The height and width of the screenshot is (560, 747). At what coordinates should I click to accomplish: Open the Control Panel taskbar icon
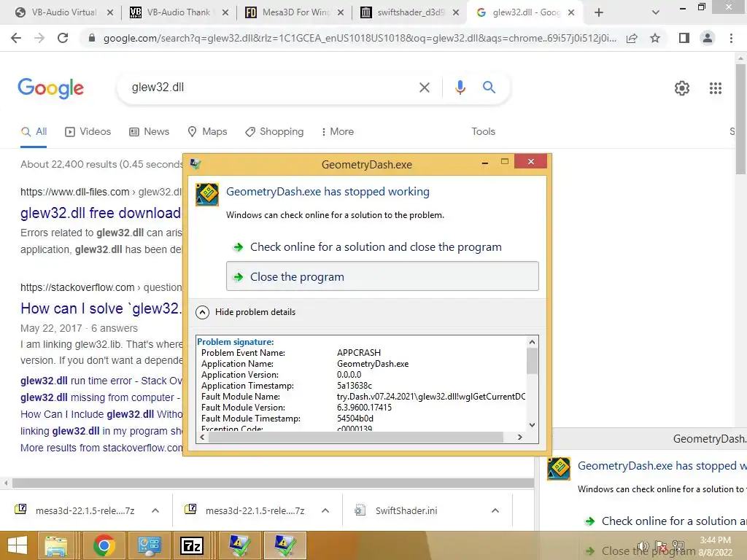coord(149,545)
